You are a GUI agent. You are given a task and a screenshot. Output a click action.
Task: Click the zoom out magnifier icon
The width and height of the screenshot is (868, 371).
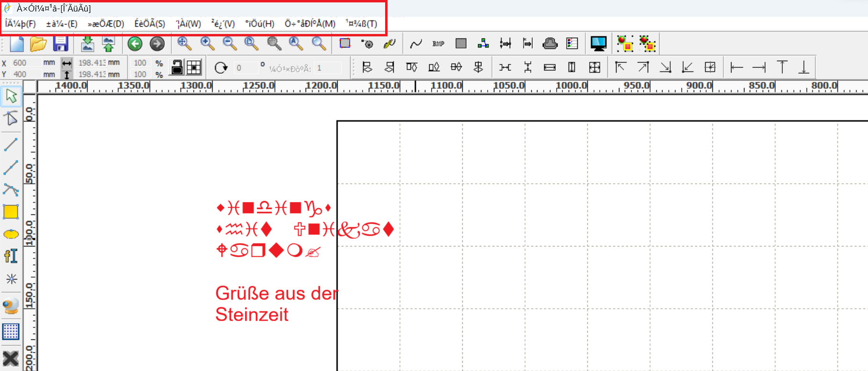pyautogui.click(x=230, y=44)
